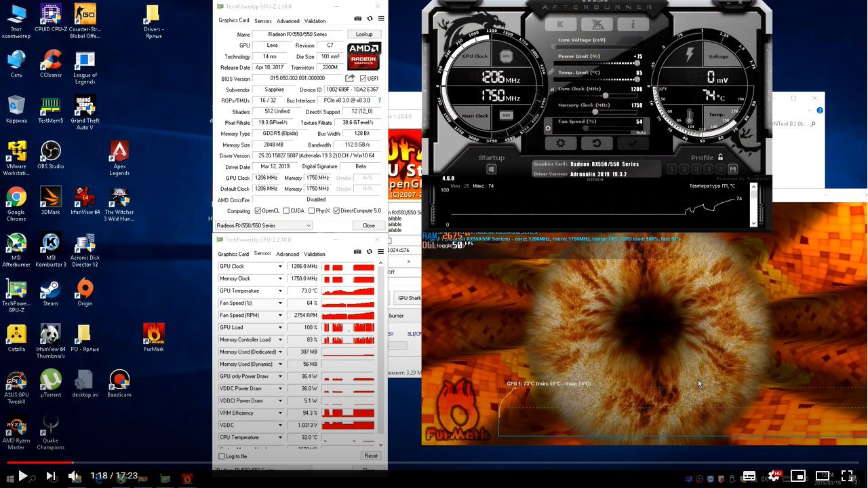Mute the video with speaker icon
Viewport: 868px width, 488px height.
click(x=75, y=476)
